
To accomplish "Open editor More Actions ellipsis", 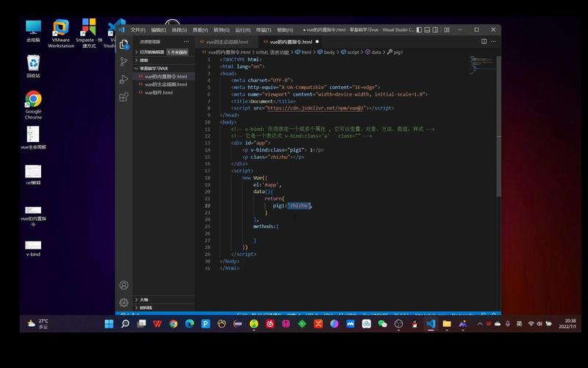I will pos(493,41).
